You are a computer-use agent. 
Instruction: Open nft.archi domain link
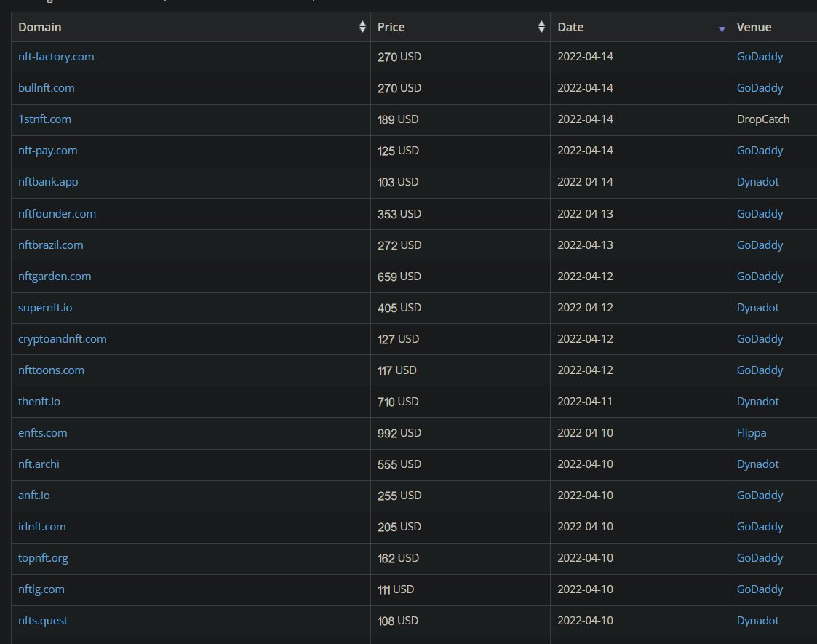[39, 464]
